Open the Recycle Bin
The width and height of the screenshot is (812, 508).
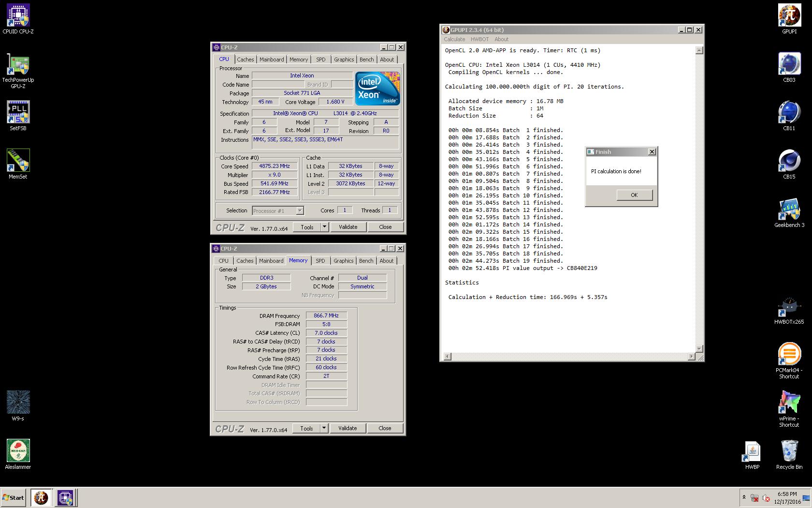tap(789, 455)
